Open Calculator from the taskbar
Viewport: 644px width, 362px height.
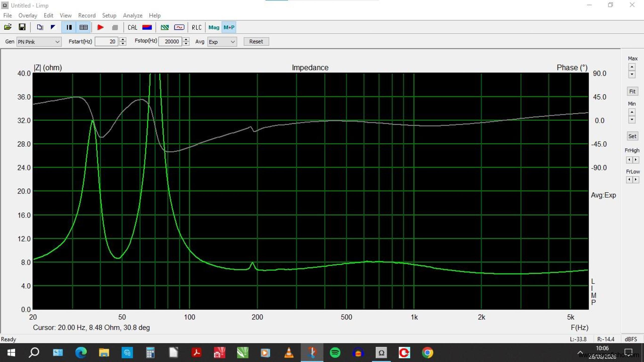150,353
